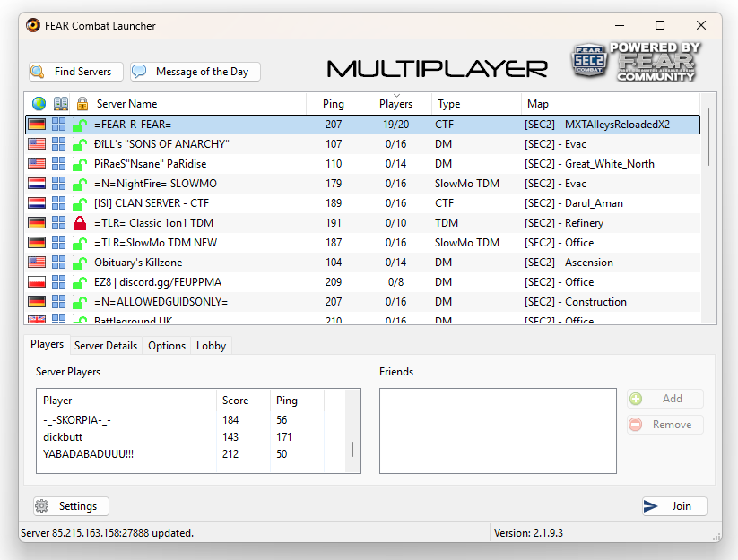Click speech bubble on Message of the Day
This screenshot has height=560, width=738.
pyautogui.click(x=139, y=71)
